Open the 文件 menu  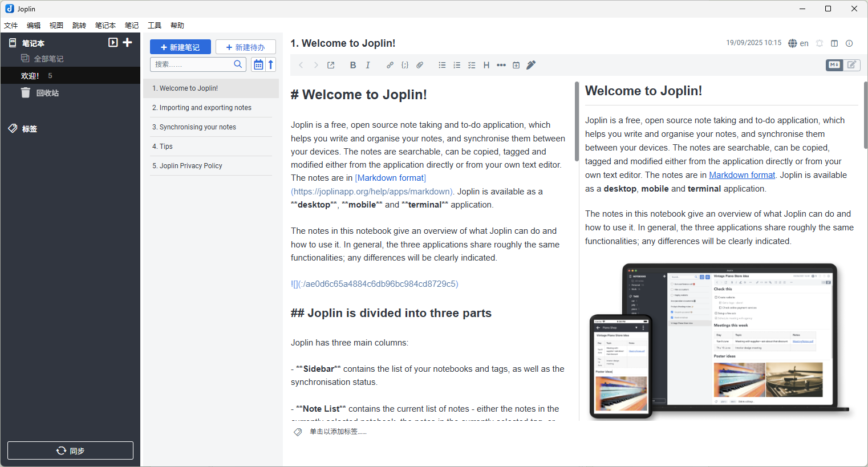11,25
